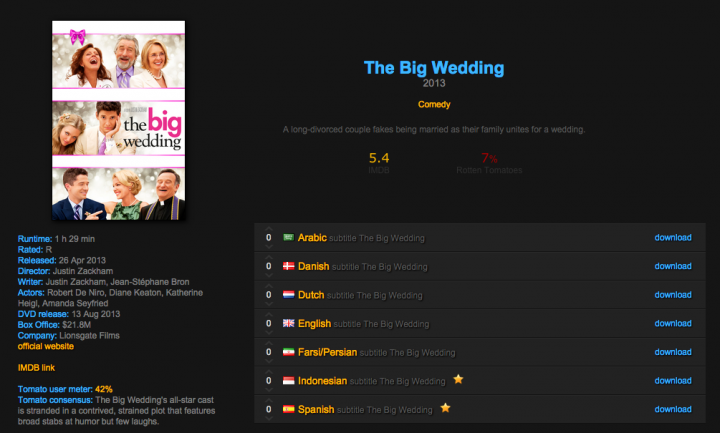Screen dimensions: 720x433
Task: Click the Dutch flag icon
Action: coord(288,294)
